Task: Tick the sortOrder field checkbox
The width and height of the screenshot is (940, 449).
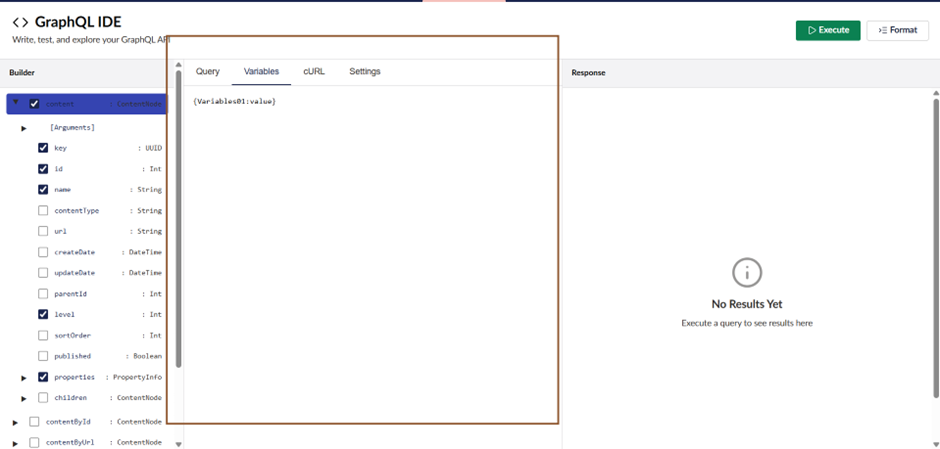Action: pos(43,335)
